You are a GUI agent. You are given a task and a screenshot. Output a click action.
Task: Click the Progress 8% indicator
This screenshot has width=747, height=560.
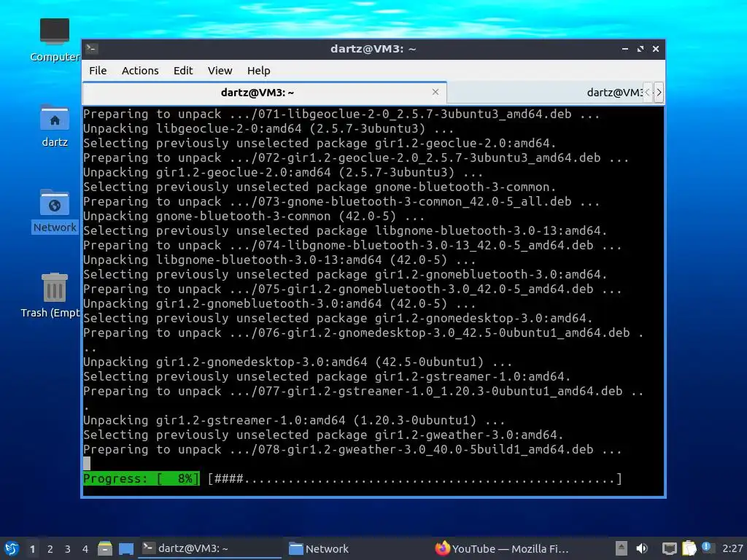pos(141,478)
